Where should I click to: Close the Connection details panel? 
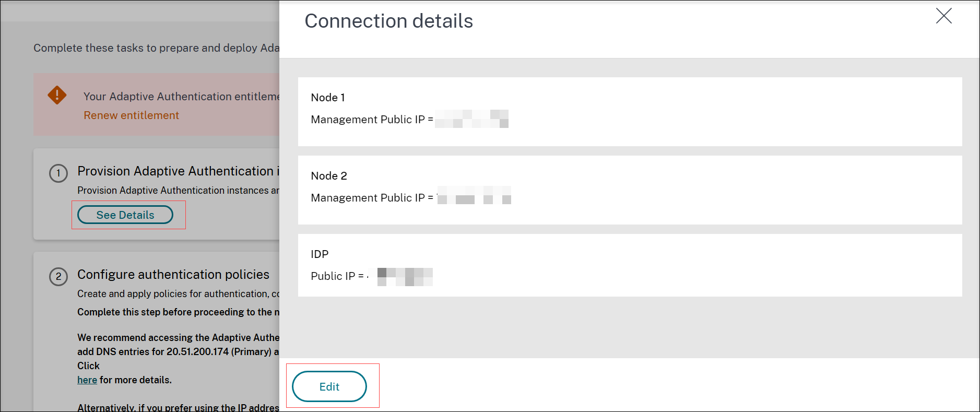pos(944,16)
